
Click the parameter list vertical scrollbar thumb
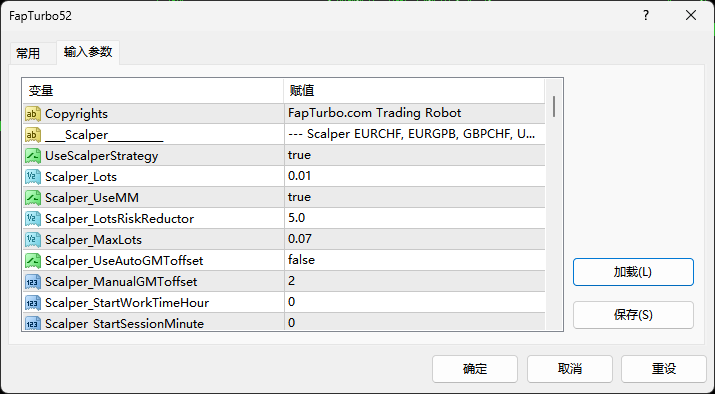(x=554, y=106)
